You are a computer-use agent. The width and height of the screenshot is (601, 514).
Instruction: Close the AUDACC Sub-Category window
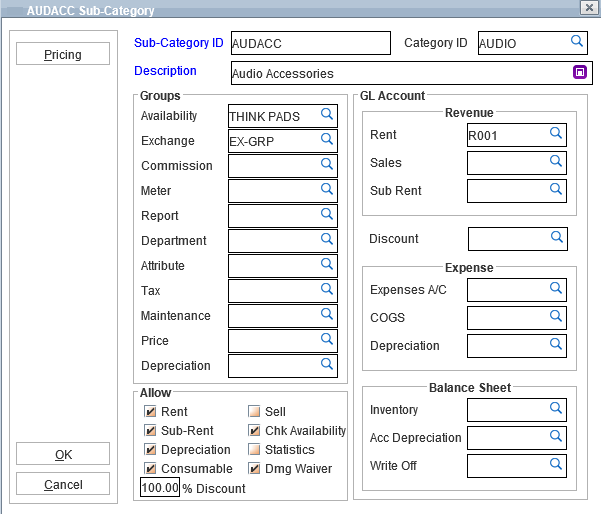(x=588, y=8)
